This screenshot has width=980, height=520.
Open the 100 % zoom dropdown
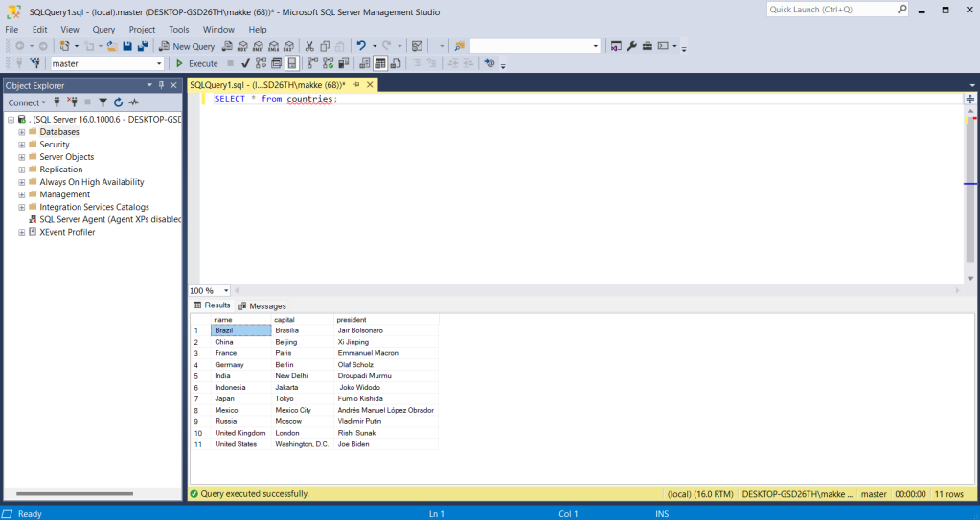[226, 290]
